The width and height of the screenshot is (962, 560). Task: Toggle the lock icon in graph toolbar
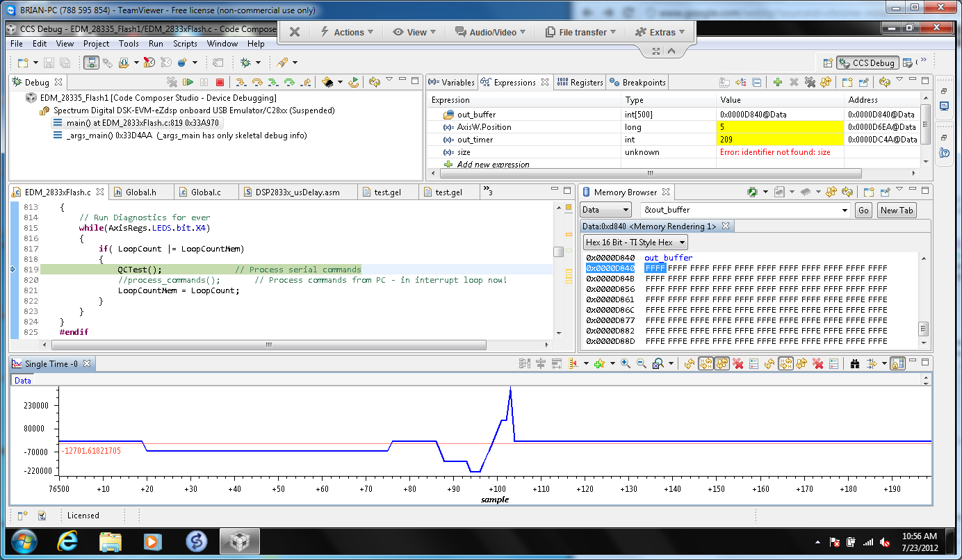click(x=897, y=363)
